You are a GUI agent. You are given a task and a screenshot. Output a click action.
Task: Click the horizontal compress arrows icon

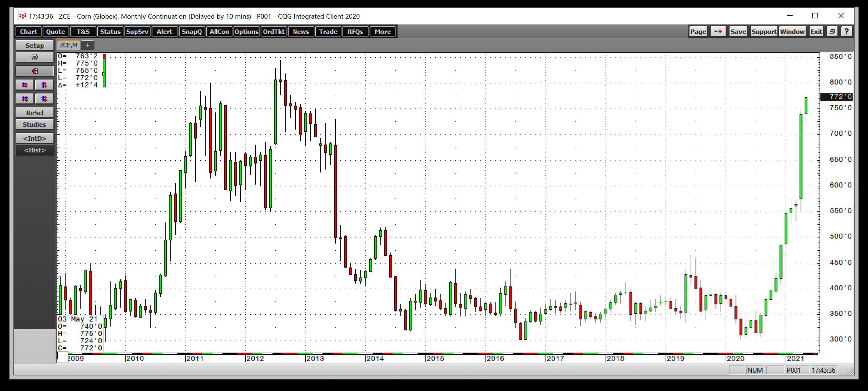pos(25,99)
